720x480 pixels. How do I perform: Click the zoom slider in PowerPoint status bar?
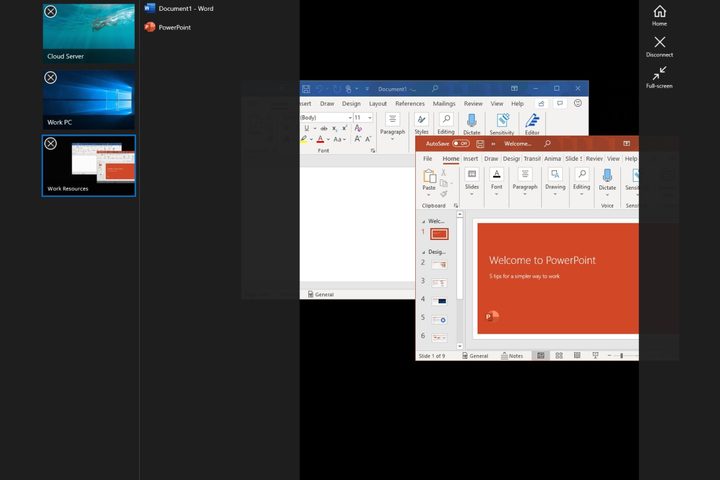coord(621,355)
